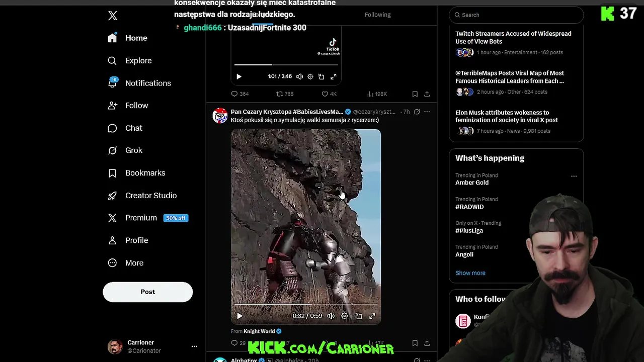
Task: Open Pan Cezary Krysztopa avatar
Action: click(x=220, y=116)
